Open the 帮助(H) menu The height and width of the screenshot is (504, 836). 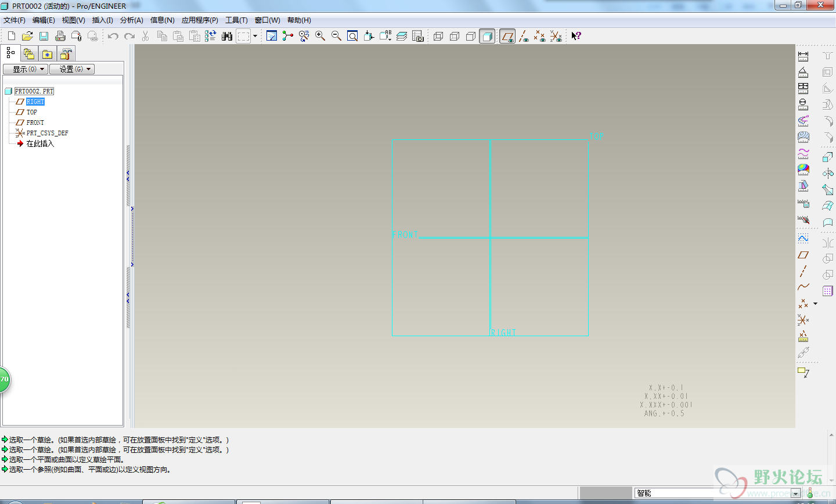click(299, 20)
